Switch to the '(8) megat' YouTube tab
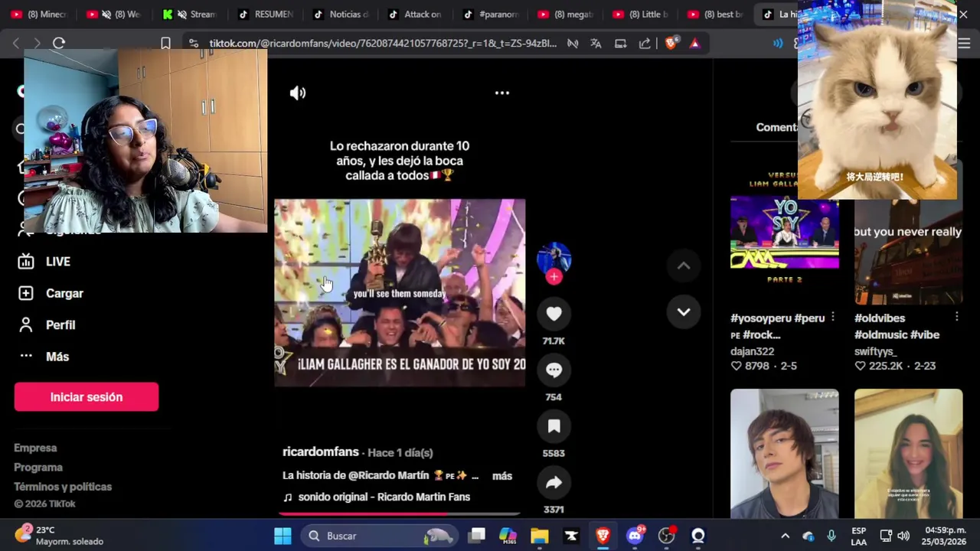The image size is (980, 551). tap(565, 14)
